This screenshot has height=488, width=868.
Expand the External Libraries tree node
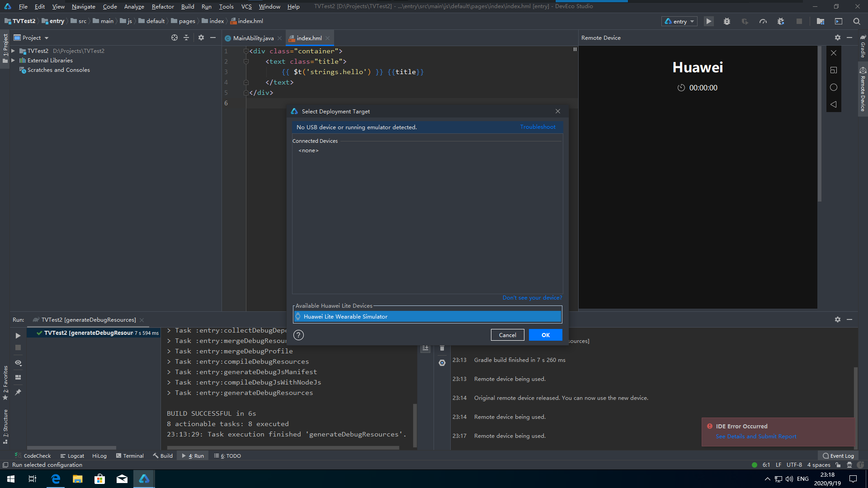(13, 61)
